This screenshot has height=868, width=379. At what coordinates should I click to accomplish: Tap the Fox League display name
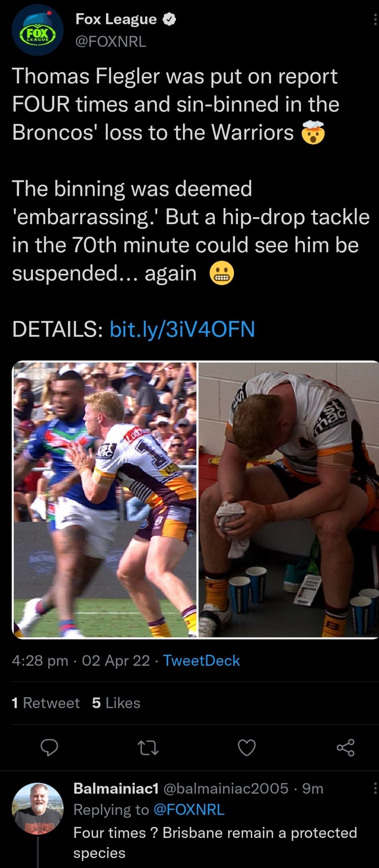[116, 19]
